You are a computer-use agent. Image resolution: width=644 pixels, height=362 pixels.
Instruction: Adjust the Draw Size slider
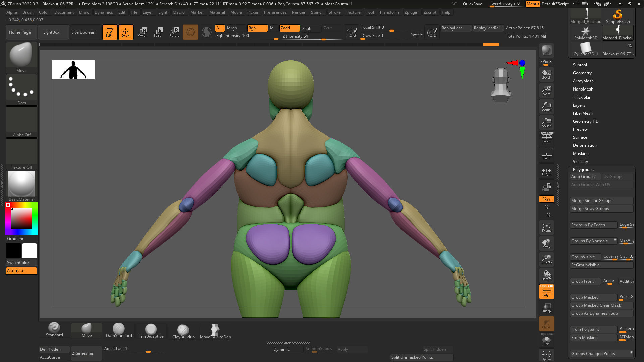coord(392,36)
